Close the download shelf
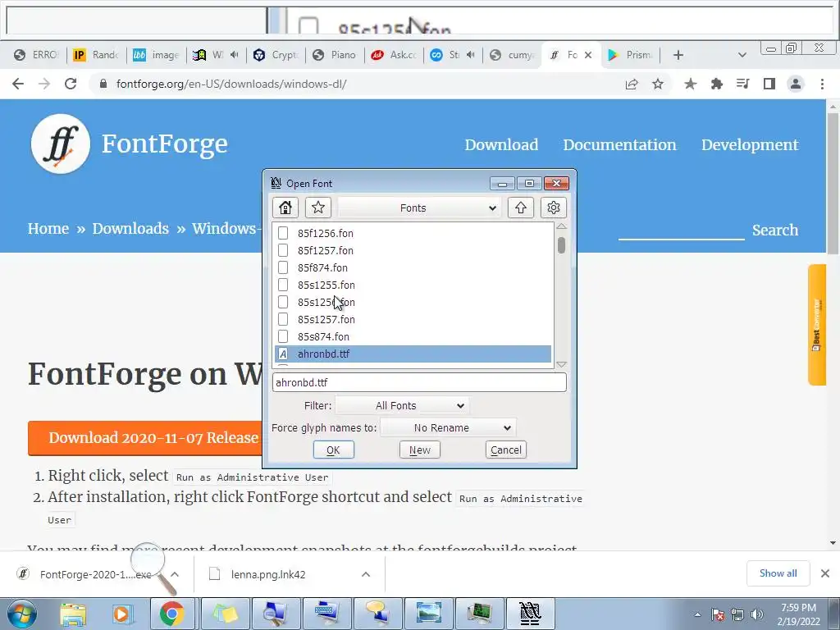Viewport: 840px width, 630px height. [825, 573]
